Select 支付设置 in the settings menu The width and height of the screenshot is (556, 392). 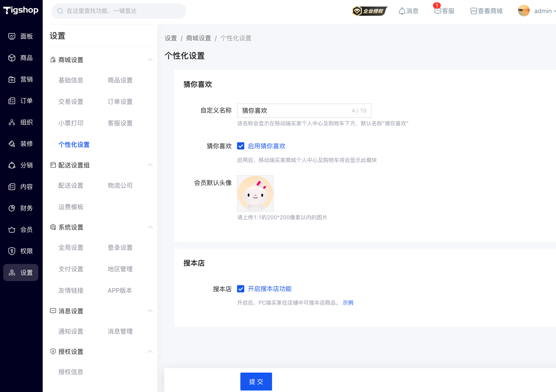coord(71,269)
